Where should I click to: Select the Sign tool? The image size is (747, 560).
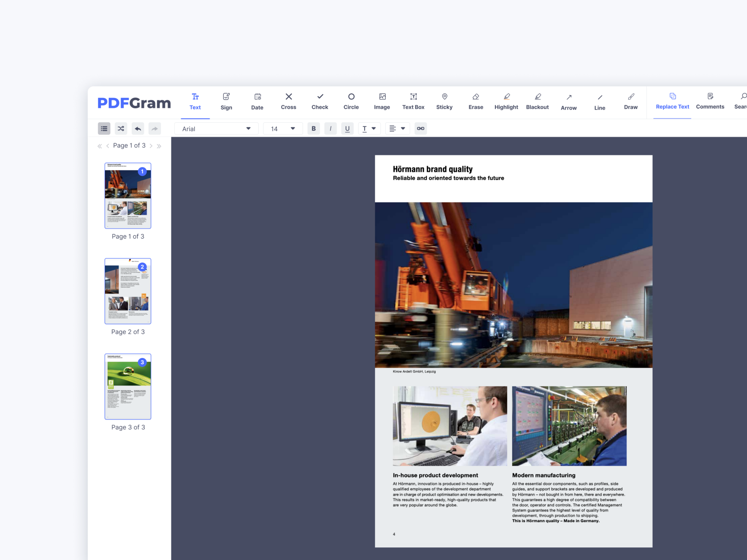tap(226, 101)
